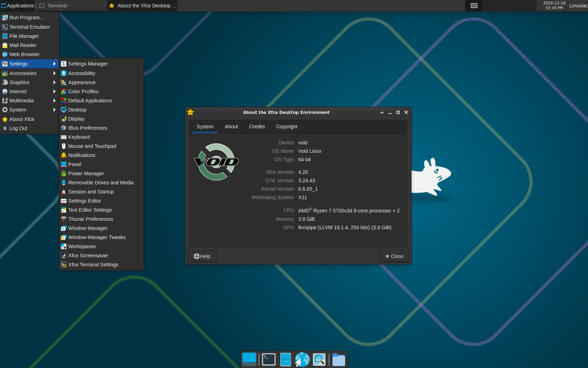Expand the Accessories submenu
This screenshot has width=588, height=368.
pyautogui.click(x=29, y=73)
